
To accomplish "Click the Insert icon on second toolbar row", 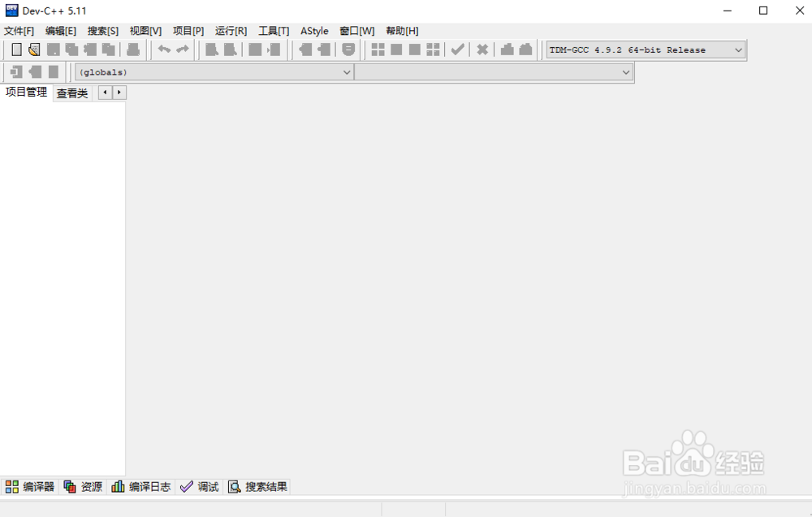I will [16, 72].
